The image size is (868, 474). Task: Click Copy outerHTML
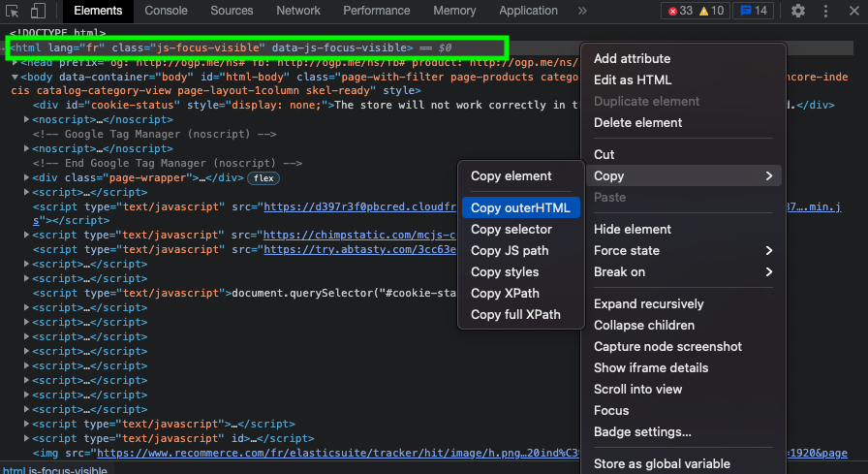521,207
